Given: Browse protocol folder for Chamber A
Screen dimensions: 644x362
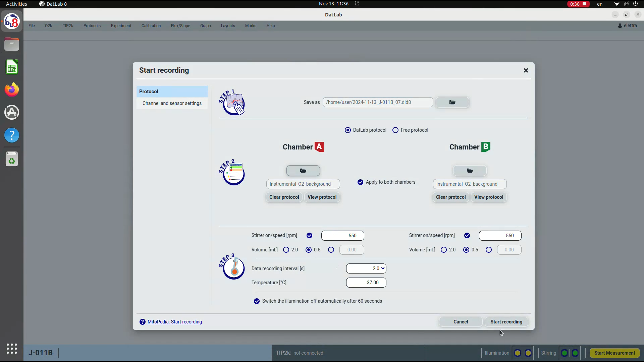Looking at the screenshot, I should pyautogui.click(x=303, y=171).
